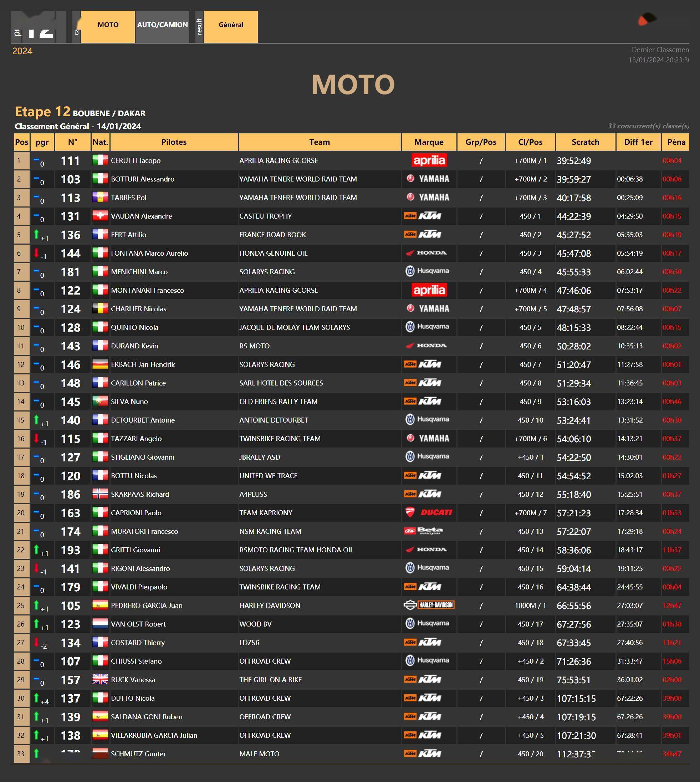Click the Pilotes column header
Viewport: 700px width, 782px height.
[174, 142]
